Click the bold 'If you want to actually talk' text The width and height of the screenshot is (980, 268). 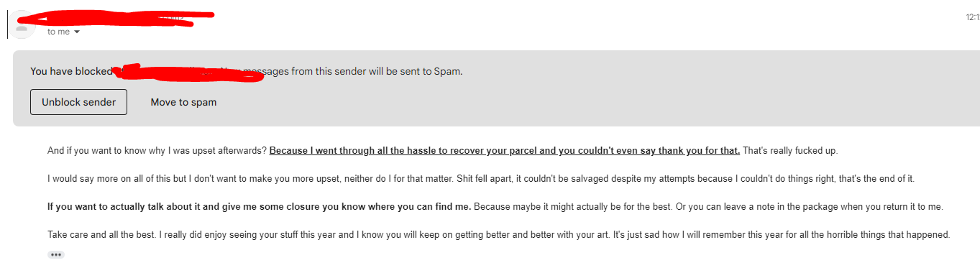[x=259, y=207]
